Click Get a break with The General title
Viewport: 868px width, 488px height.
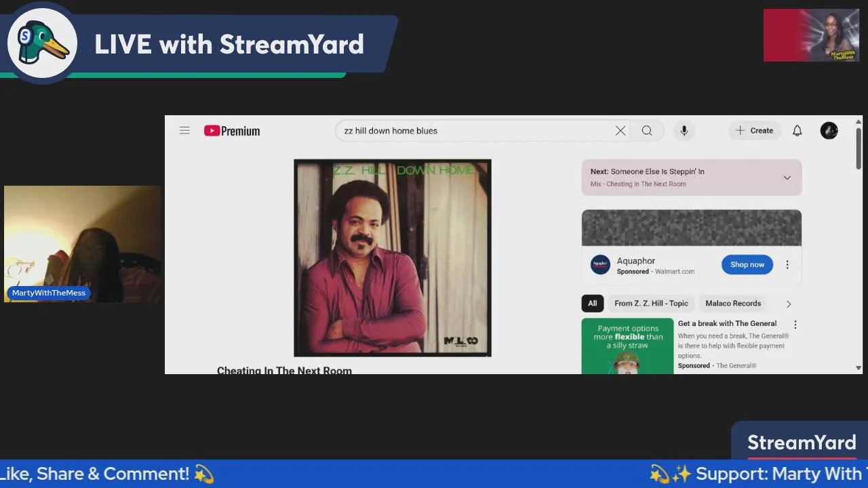tap(727, 323)
